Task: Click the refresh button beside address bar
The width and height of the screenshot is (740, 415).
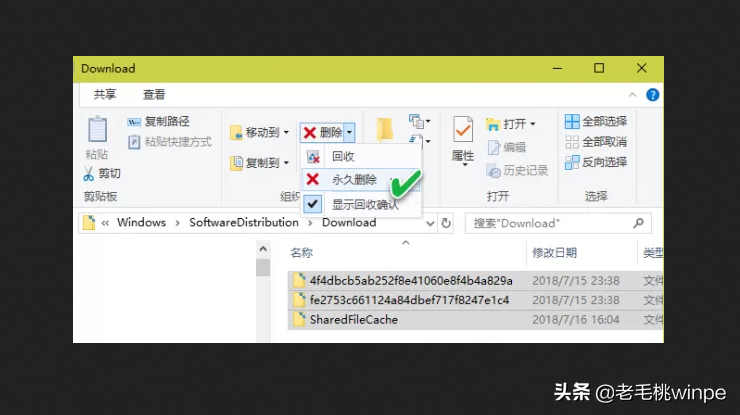Action: click(446, 223)
